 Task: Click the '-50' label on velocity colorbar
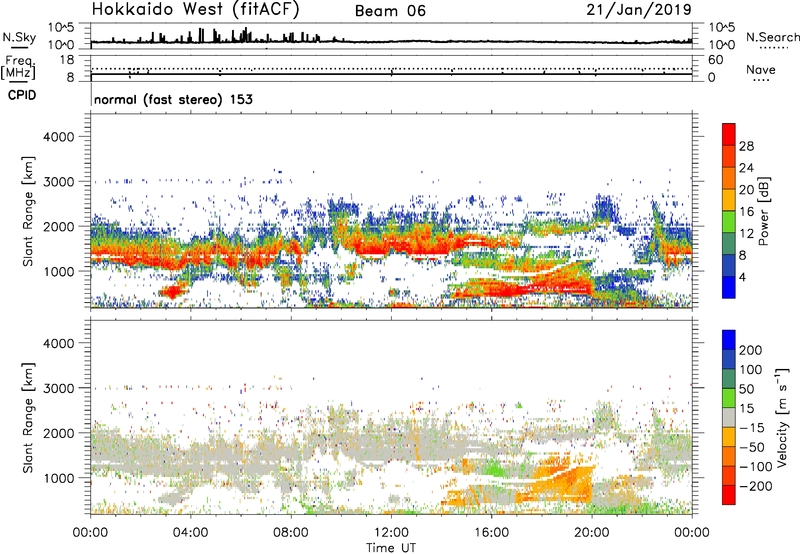pos(752,447)
